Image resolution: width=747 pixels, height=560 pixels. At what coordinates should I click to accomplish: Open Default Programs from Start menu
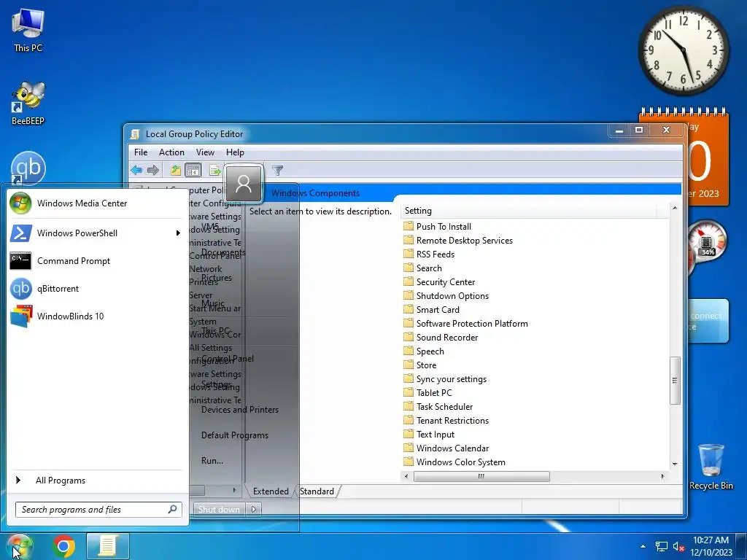point(234,435)
